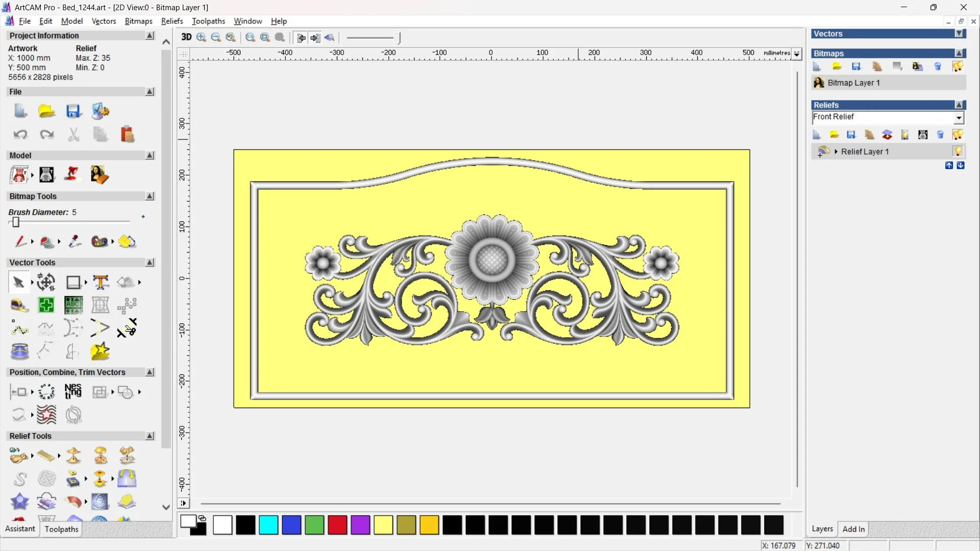The height and width of the screenshot is (551, 980).
Task: Click the zoom in magnifier icon
Action: point(202,37)
